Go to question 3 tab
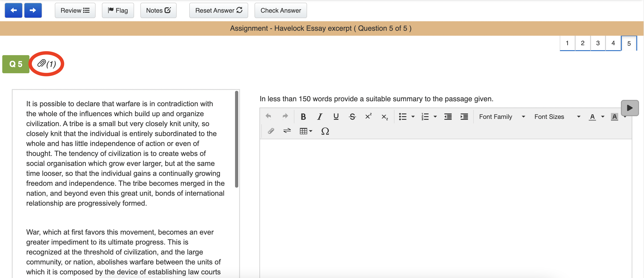The image size is (644, 278). click(598, 43)
